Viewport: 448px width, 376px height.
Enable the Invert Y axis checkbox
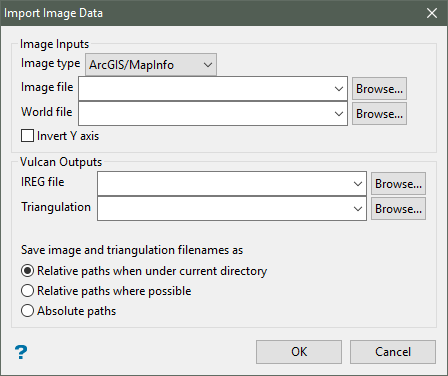27,136
